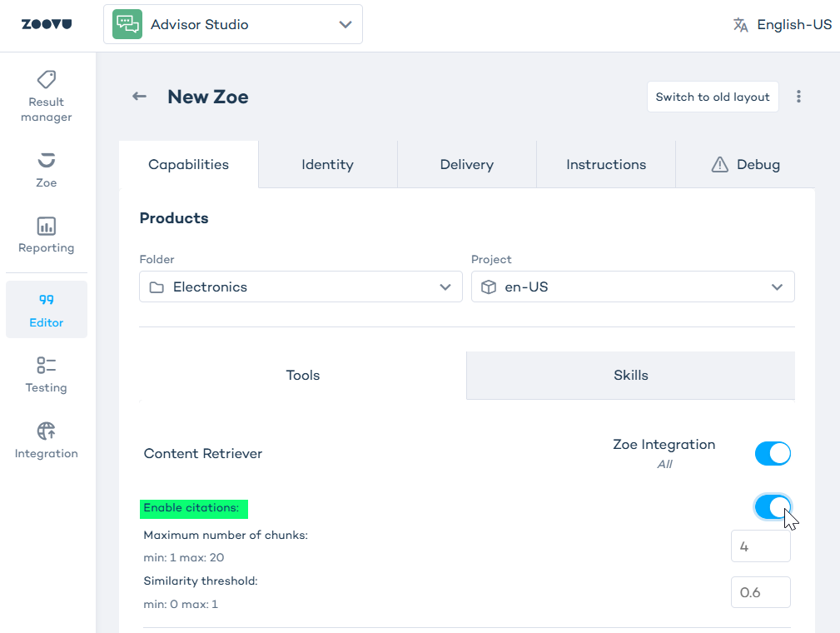Click the warning icon on the Debug tab
The image size is (840, 633).
719,164
